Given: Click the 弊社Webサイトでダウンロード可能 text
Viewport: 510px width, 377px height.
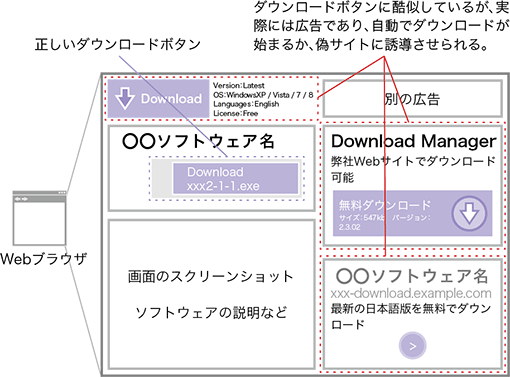Looking at the screenshot, I should click(413, 169).
